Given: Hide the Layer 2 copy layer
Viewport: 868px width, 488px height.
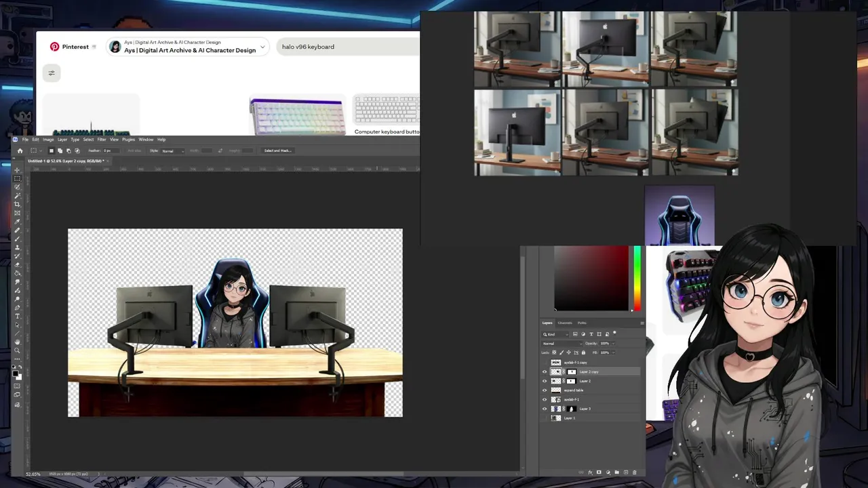Looking at the screenshot, I should point(545,372).
